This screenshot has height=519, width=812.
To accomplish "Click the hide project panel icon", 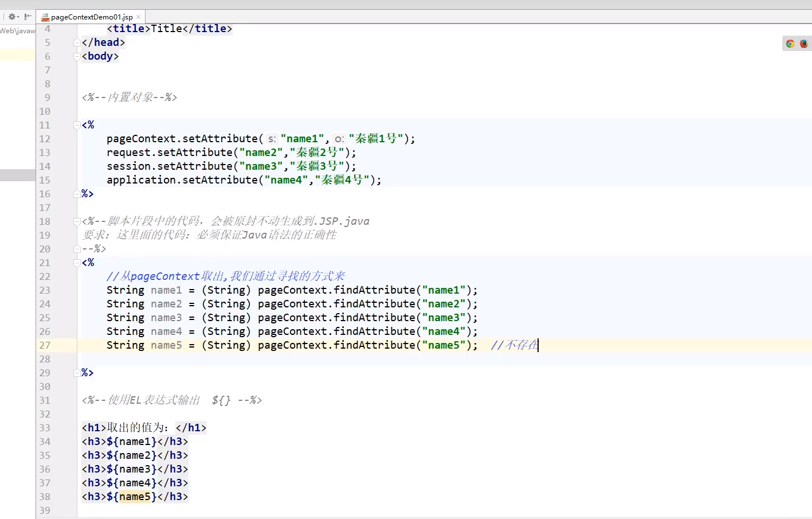I will click(x=28, y=17).
